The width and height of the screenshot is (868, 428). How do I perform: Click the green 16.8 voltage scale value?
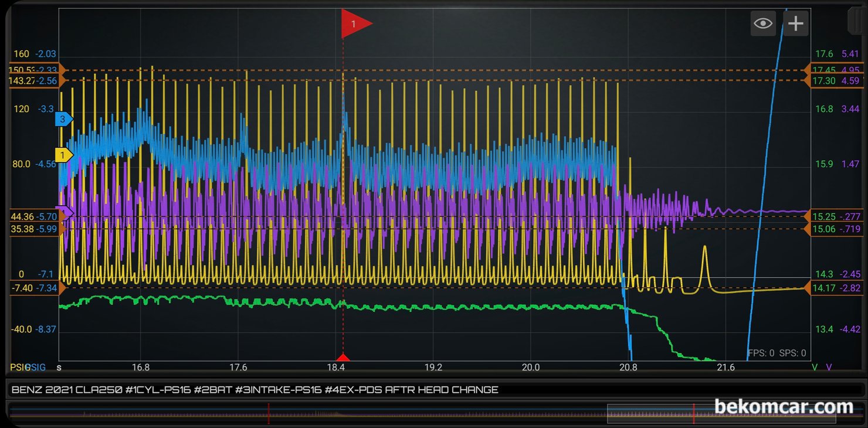pyautogui.click(x=824, y=109)
